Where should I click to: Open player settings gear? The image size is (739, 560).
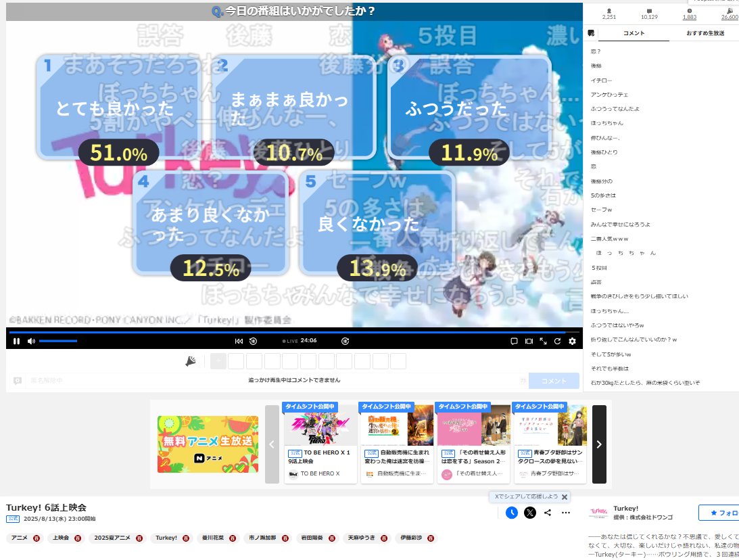[x=572, y=342]
